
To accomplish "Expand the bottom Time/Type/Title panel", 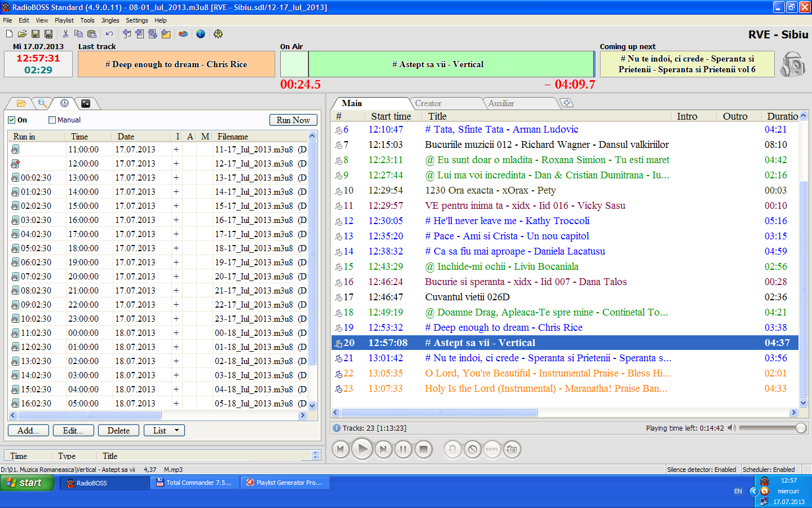I will pos(316,455).
